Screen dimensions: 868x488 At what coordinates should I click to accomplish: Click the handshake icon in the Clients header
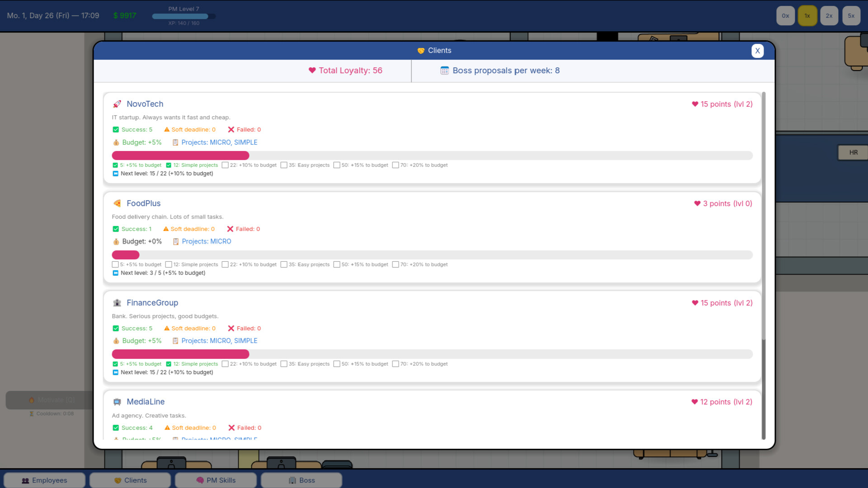(x=420, y=51)
